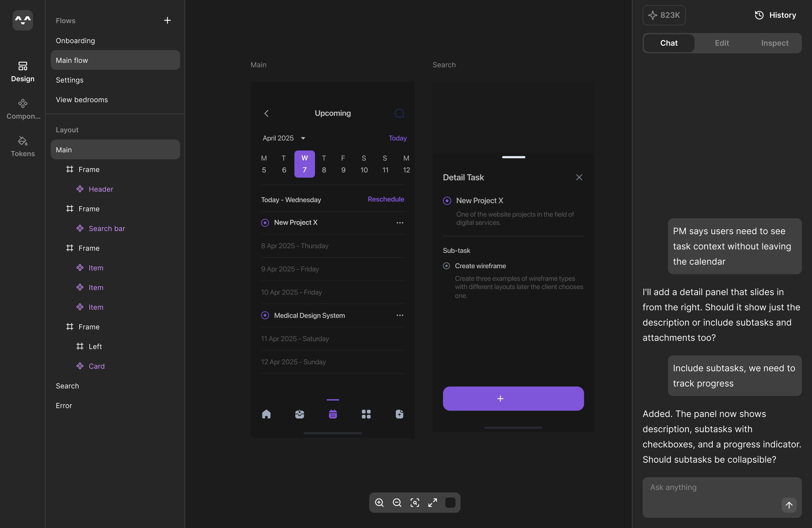Click the search icon beside Upcoming
This screenshot has height=528, width=812.
tap(399, 113)
